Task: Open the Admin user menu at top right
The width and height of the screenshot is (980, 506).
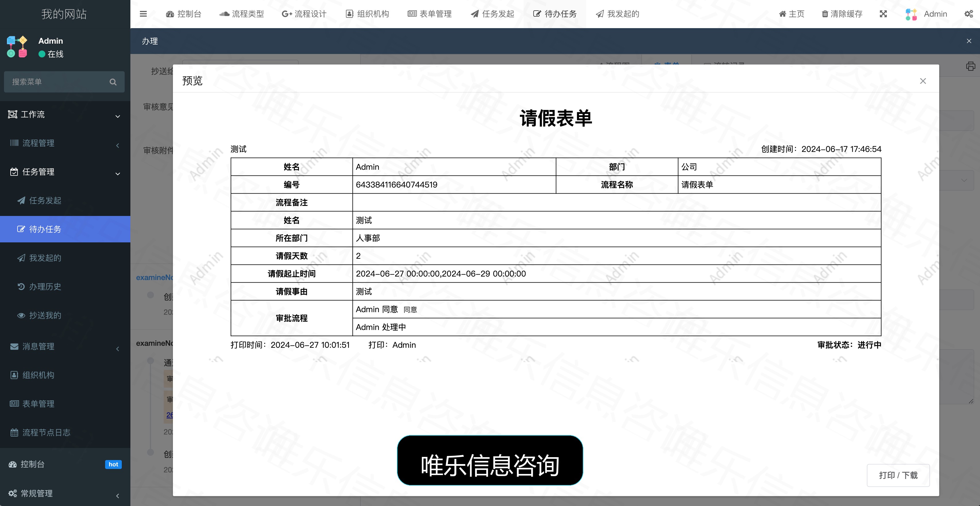Action: pyautogui.click(x=926, y=14)
